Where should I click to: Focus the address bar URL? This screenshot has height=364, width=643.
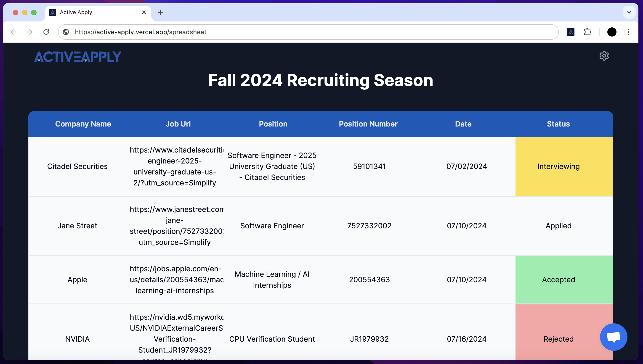tap(308, 32)
